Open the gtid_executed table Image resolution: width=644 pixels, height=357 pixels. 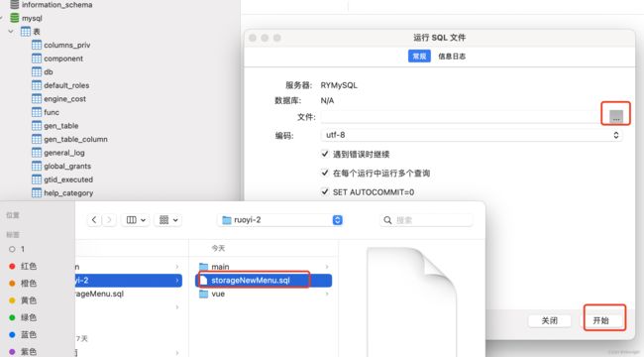68,179
